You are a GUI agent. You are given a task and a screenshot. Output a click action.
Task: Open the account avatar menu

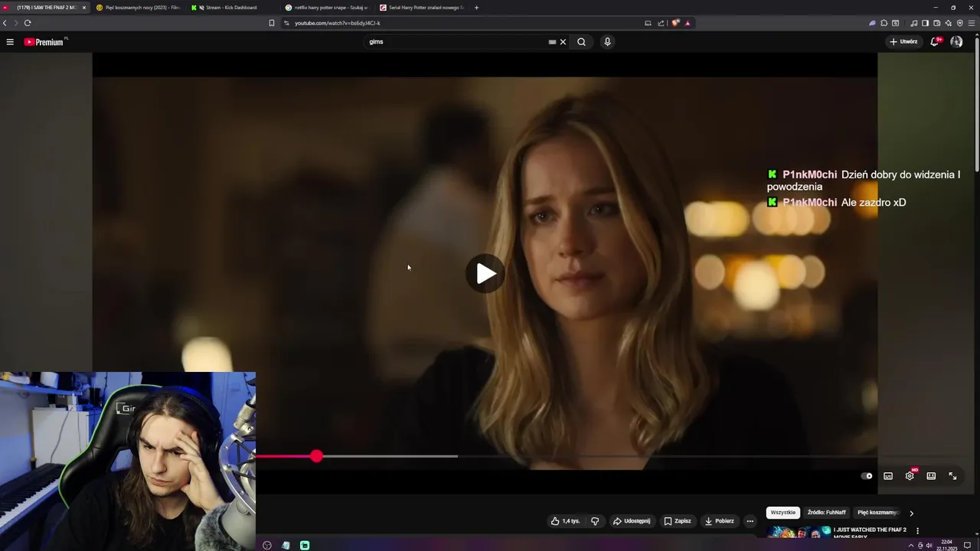pos(956,42)
